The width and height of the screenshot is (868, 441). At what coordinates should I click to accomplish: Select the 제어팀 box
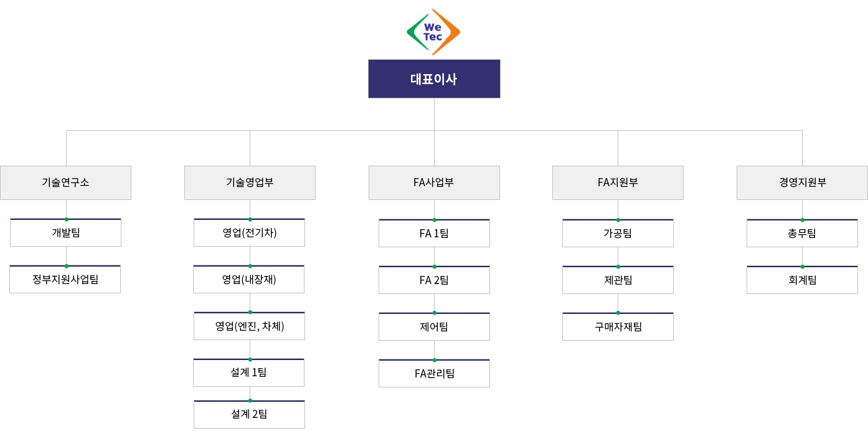(x=434, y=326)
